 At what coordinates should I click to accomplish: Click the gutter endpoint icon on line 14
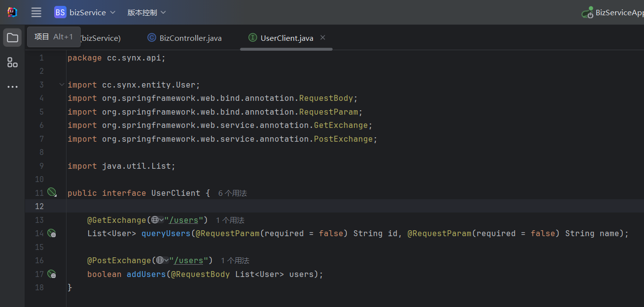pos(52,233)
